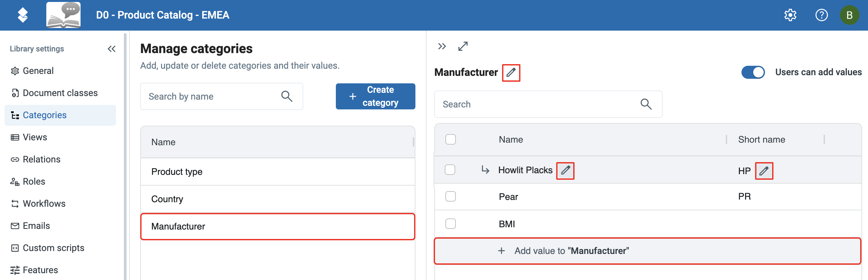Select the Manufacturer category row
The image size is (868, 280).
(278, 227)
